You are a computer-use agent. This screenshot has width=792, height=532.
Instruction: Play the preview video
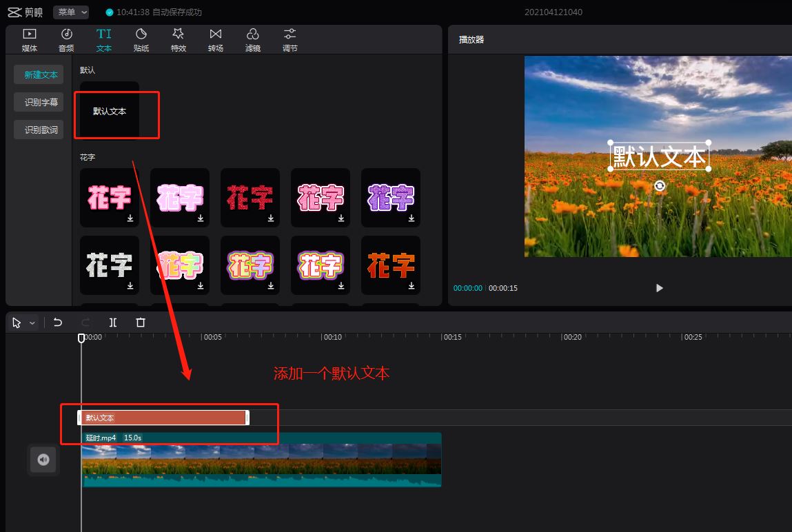(x=659, y=288)
